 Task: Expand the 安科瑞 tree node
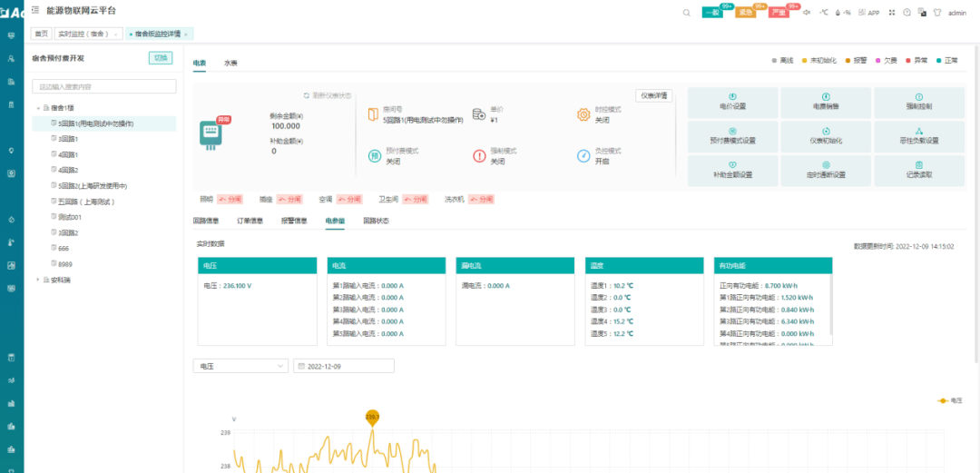(39, 280)
